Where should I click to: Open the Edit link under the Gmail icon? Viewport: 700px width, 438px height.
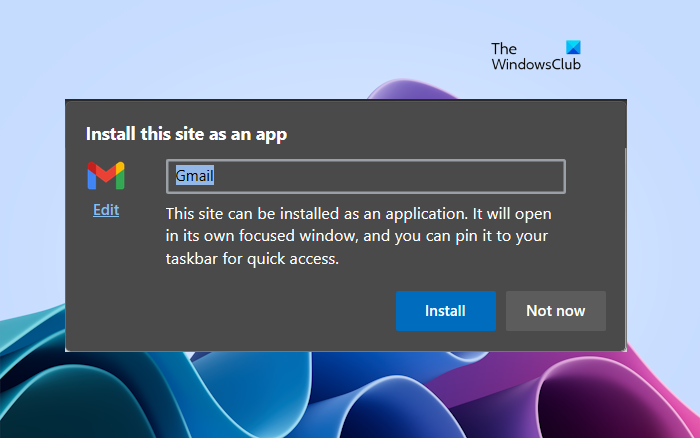pyautogui.click(x=106, y=210)
